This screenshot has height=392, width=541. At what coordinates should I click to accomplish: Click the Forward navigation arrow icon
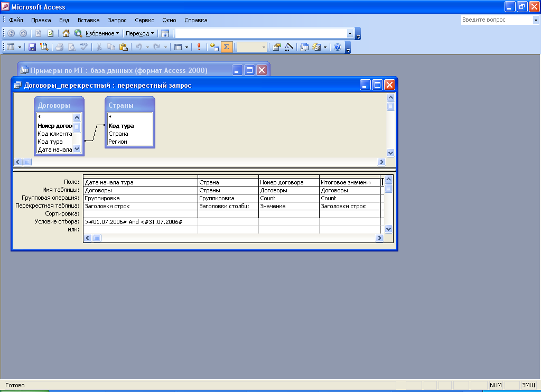(23, 33)
